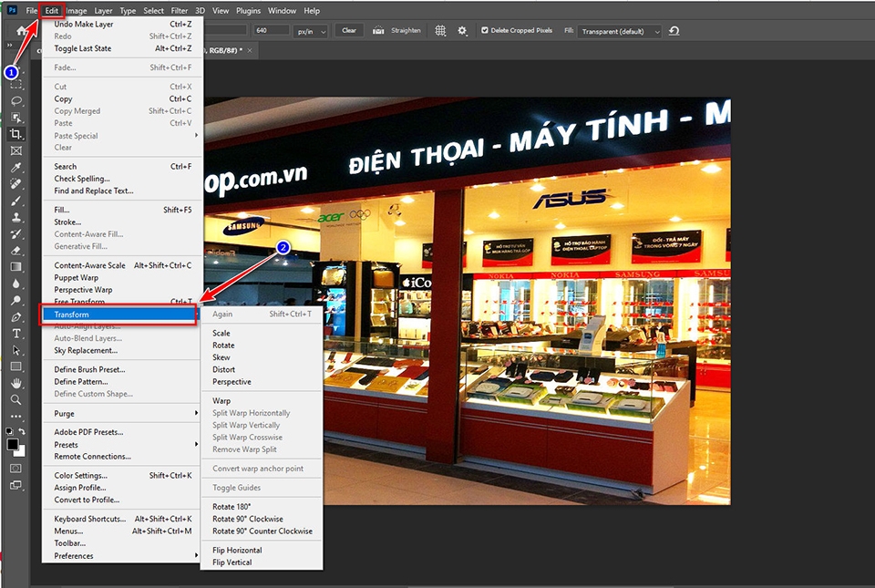Select the Frame tool
The image size is (875, 588).
click(16, 150)
